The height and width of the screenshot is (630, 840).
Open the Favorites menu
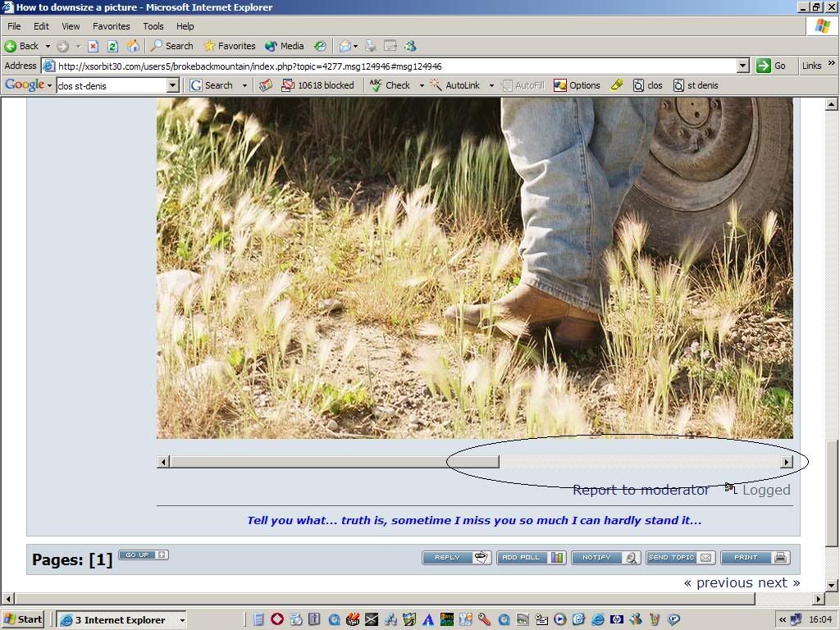pyautogui.click(x=111, y=26)
